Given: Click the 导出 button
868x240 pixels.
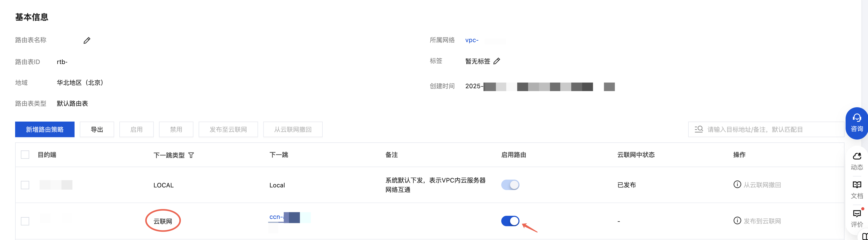Looking at the screenshot, I should coord(97,130).
